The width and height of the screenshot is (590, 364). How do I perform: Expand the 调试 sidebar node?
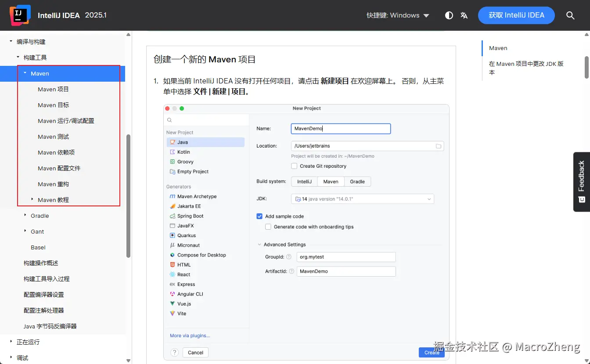click(11, 357)
